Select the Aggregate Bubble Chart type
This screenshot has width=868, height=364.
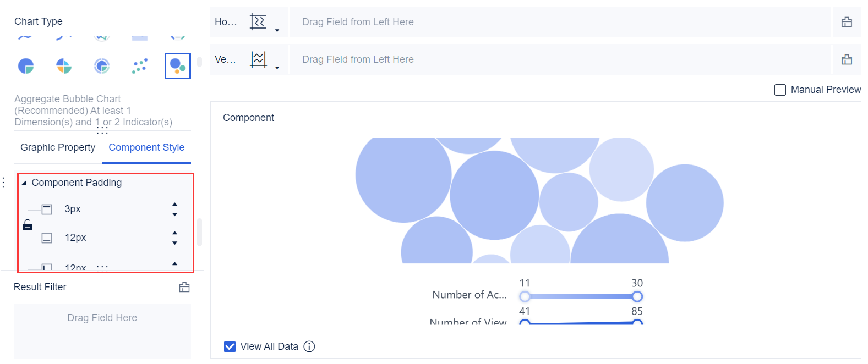pyautogui.click(x=177, y=65)
